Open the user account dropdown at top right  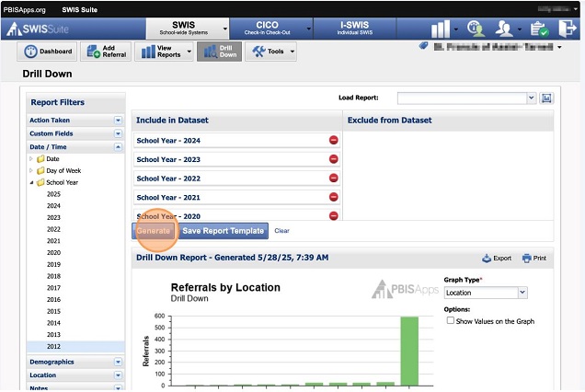576,9
